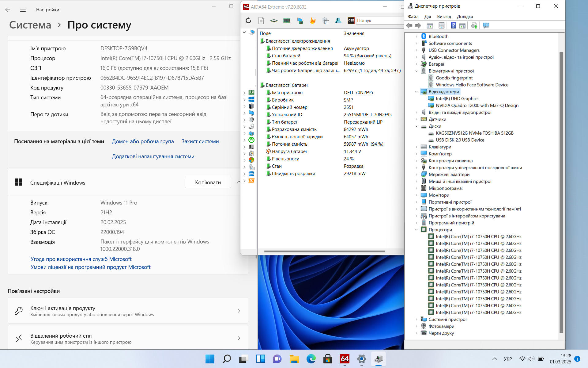Click the AIDA64 Пошук search field
This screenshot has height=368, width=588.
pyautogui.click(x=380, y=21)
